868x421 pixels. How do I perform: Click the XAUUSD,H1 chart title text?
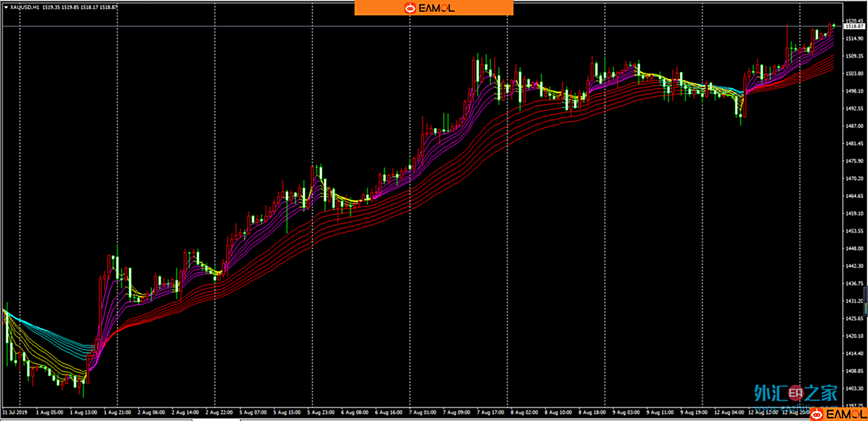(x=25, y=7)
